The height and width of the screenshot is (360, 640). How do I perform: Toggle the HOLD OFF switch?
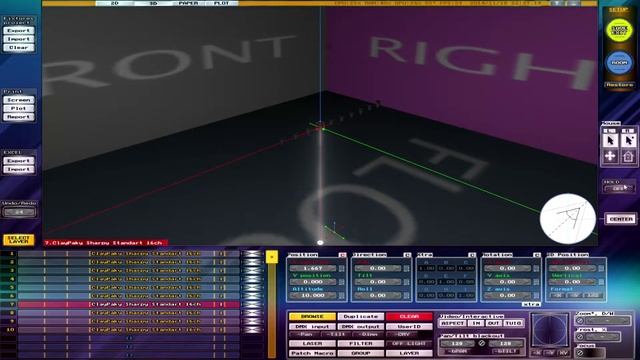[619, 189]
